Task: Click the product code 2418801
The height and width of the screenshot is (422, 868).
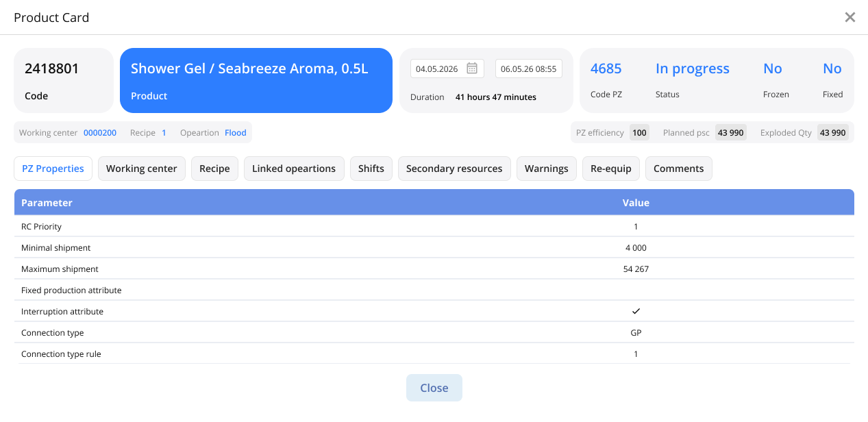Action: 52,69
